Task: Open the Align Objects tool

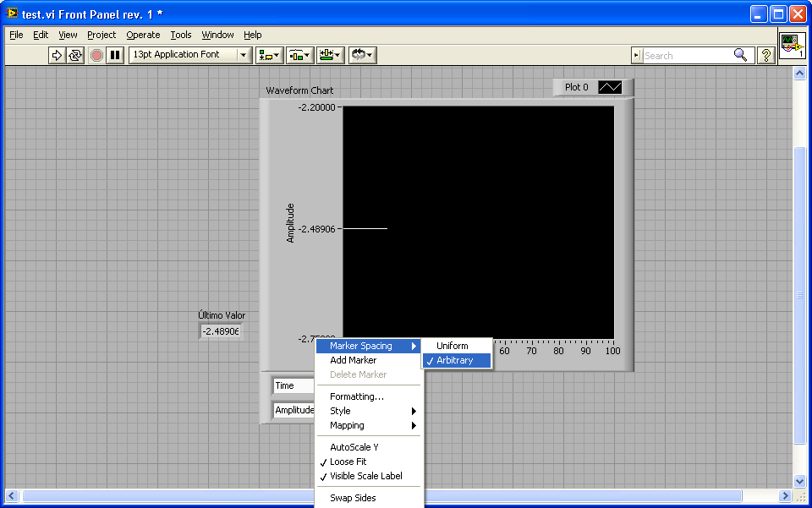Action: (x=269, y=55)
